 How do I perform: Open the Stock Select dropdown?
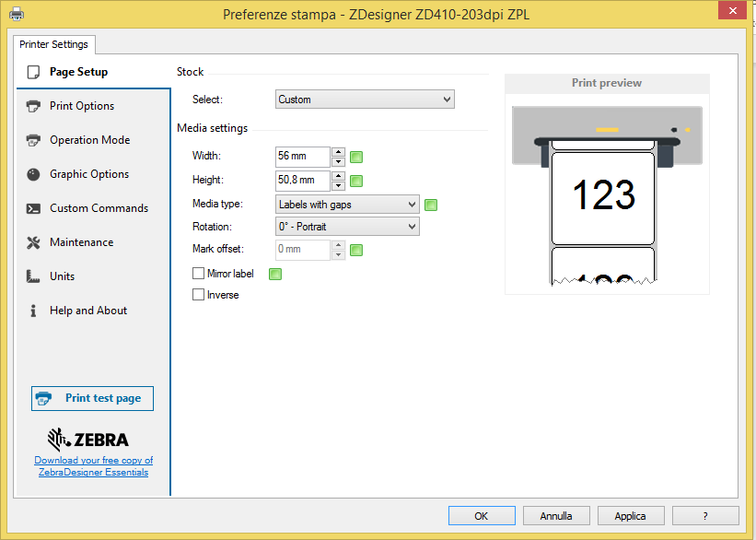coord(365,100)
